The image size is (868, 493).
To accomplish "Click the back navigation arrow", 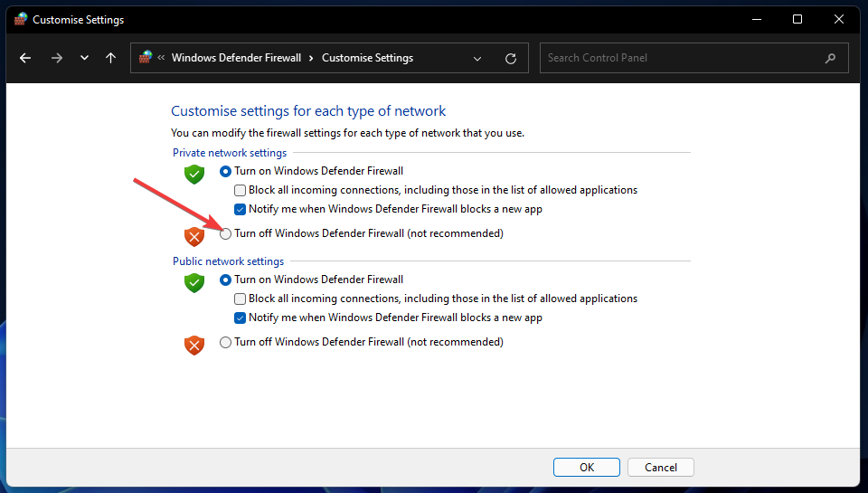I will (x=25, y=58).
